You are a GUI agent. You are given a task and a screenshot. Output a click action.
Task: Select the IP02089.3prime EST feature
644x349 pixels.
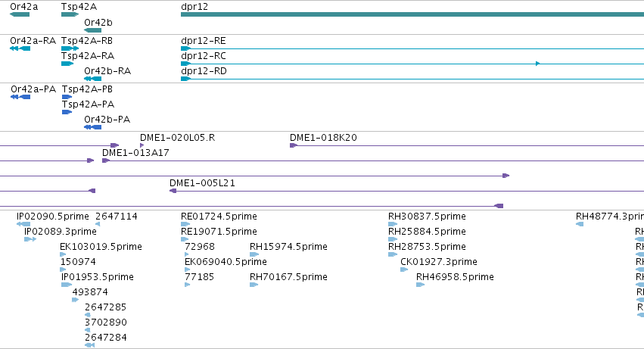tap(30, 239)
